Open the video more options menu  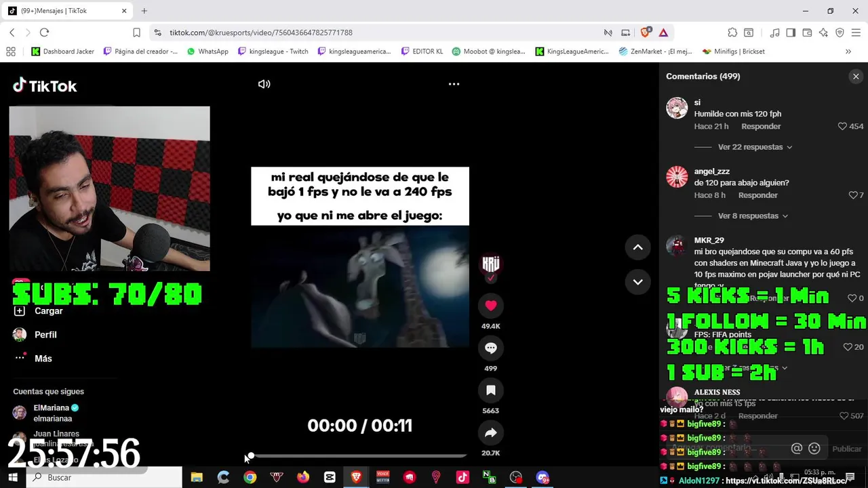454,84
